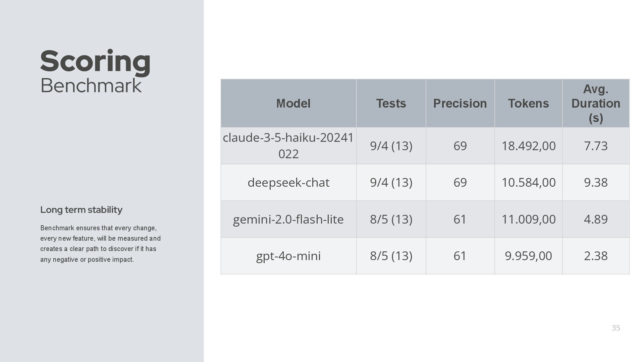Screen dimensions: 644x362
Task: Click the 11.009,00 tokens cell
Action: click(529, 219)
